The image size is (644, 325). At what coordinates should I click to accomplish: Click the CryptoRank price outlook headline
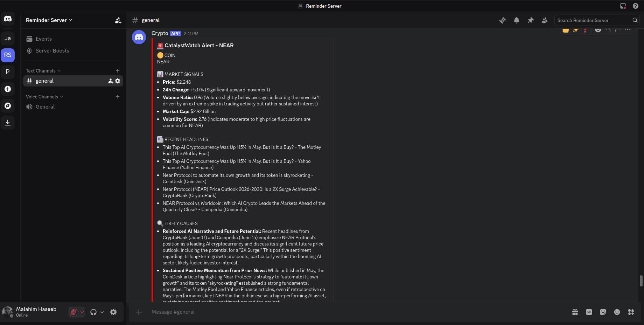241,192
